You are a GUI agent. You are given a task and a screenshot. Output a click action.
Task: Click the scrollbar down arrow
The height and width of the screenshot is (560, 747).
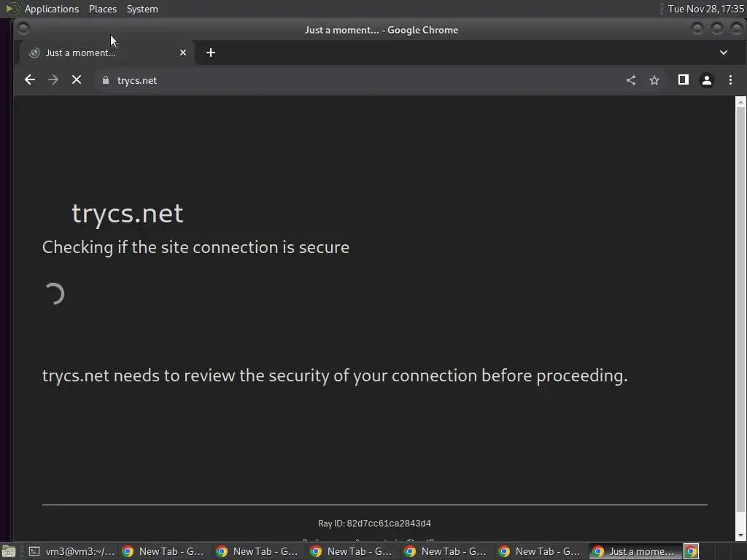tap(740, 534)
